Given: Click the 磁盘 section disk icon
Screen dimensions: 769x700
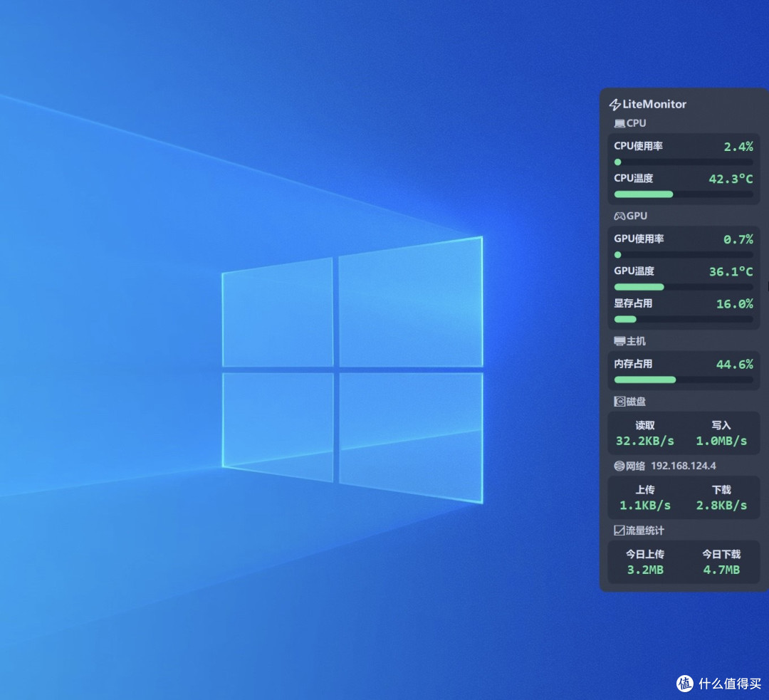Looking at the screenshot, I should point(619,402).
